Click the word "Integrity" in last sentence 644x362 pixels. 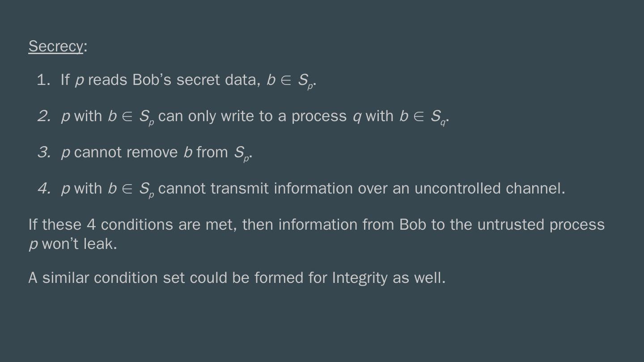360,278
